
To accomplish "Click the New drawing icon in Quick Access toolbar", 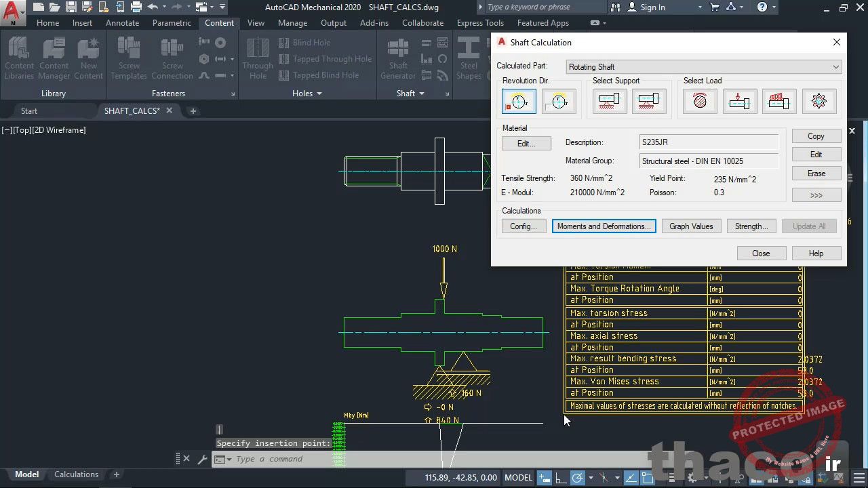I will pyautogui.click(x=39, y=7).
